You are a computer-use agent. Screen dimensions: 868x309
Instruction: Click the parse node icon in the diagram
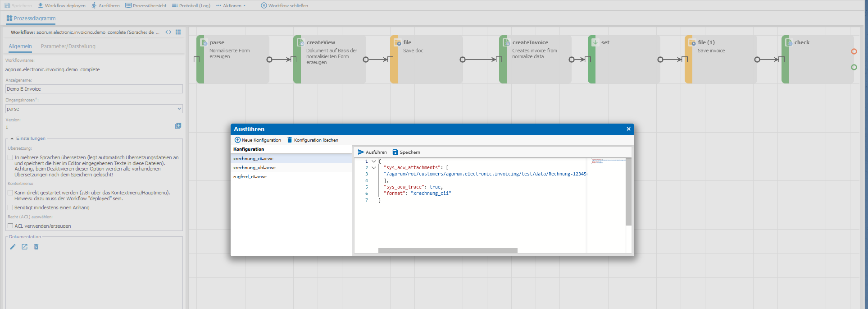(x=204, y=42)
